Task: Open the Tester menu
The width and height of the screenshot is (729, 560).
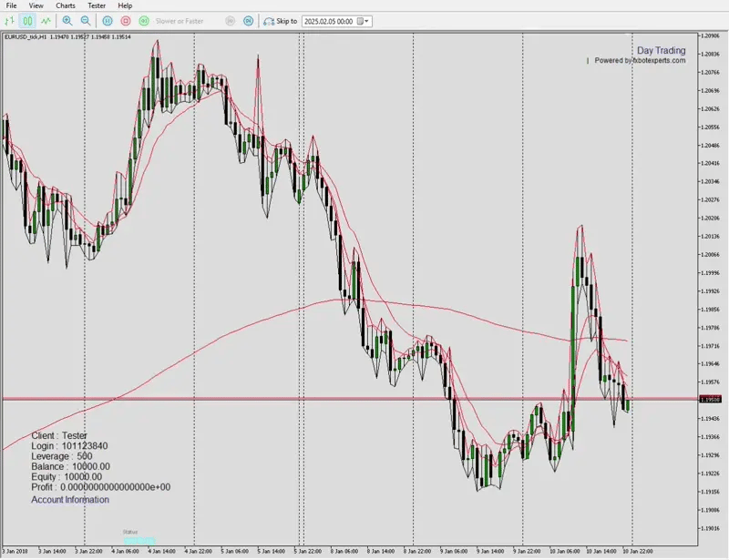Action: (x=97, y=5)
